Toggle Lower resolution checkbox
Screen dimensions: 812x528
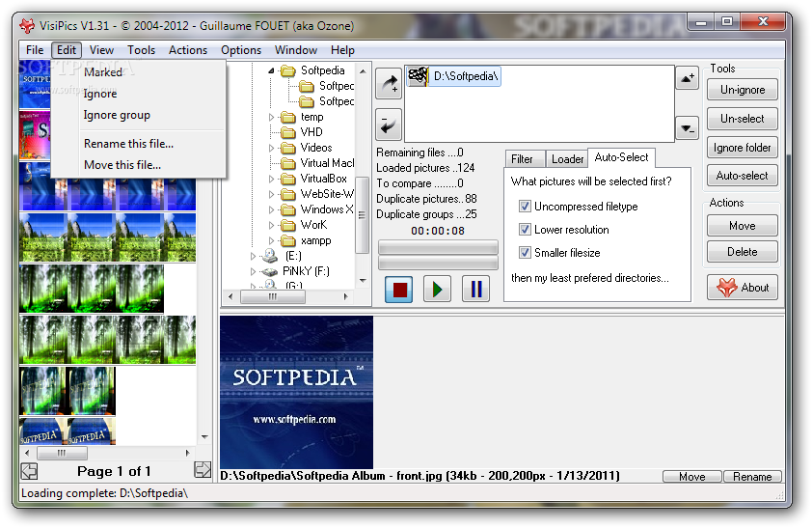[x=525, y=229]
